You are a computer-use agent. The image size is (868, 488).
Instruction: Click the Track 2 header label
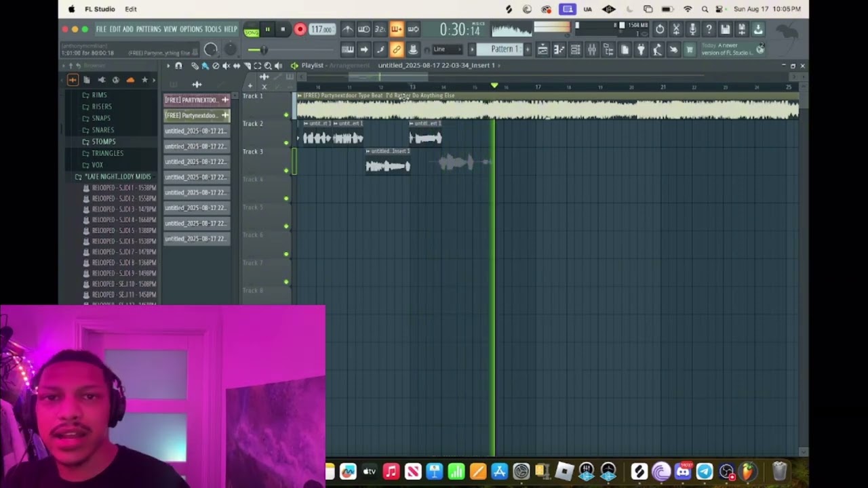point(253,124)
